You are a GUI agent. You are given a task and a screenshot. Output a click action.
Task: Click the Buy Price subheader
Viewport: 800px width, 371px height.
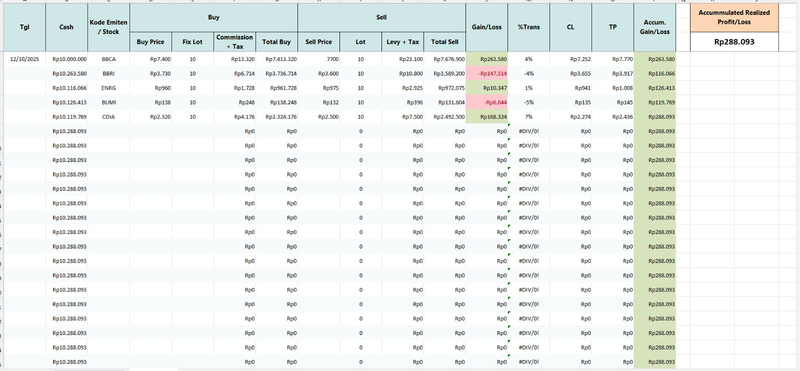pyautogui.click(x=151, y=42)
